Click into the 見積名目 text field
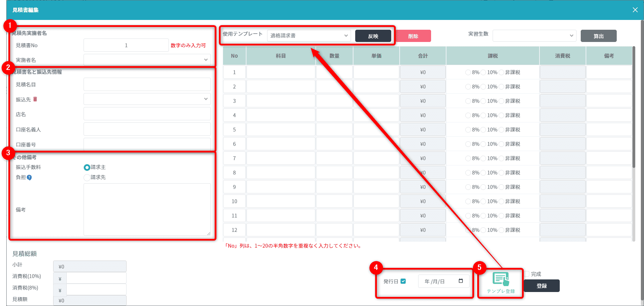This screenshot has height=306, width=644. (x=147, y=84)
